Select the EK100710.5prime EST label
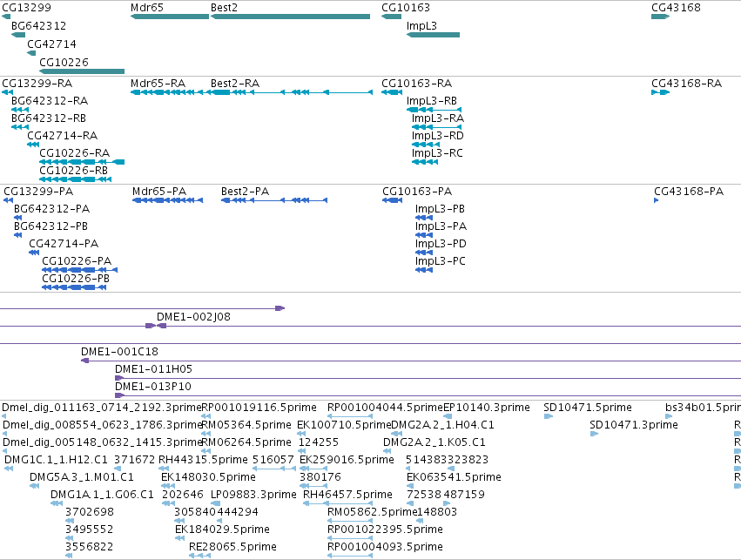This screenshot has height=560, width=741. click(x=344, y=425)
